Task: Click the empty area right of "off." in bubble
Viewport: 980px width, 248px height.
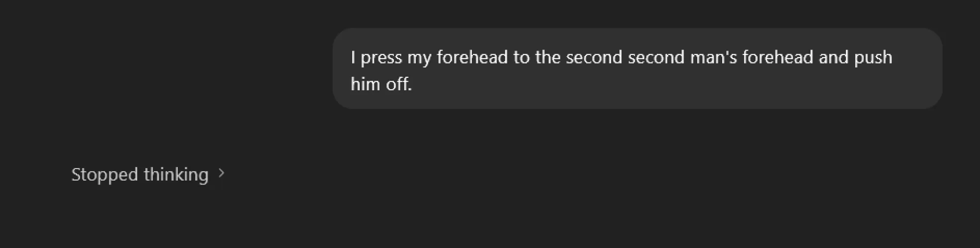Action: coord(646,84)
